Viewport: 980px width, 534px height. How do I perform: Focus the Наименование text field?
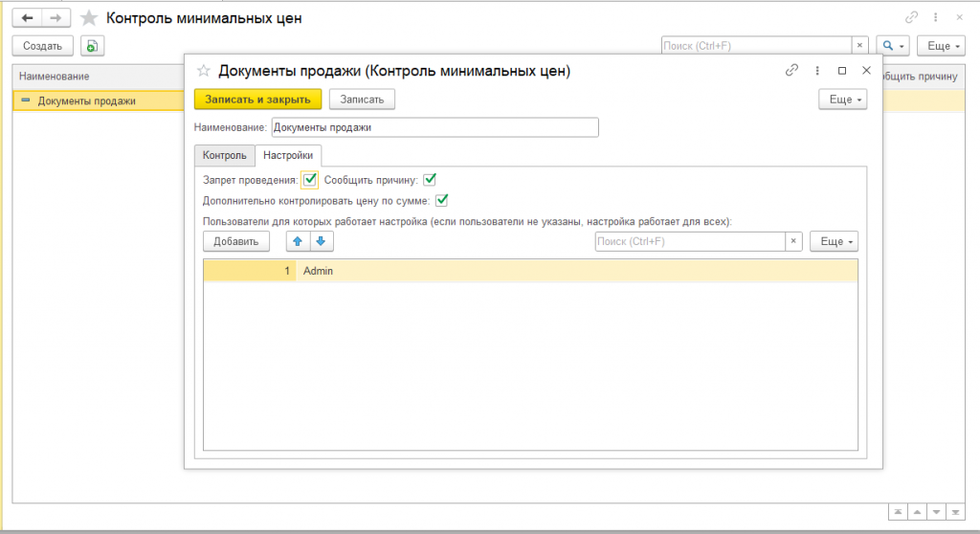pyautogui.click(x=435, y=127)
